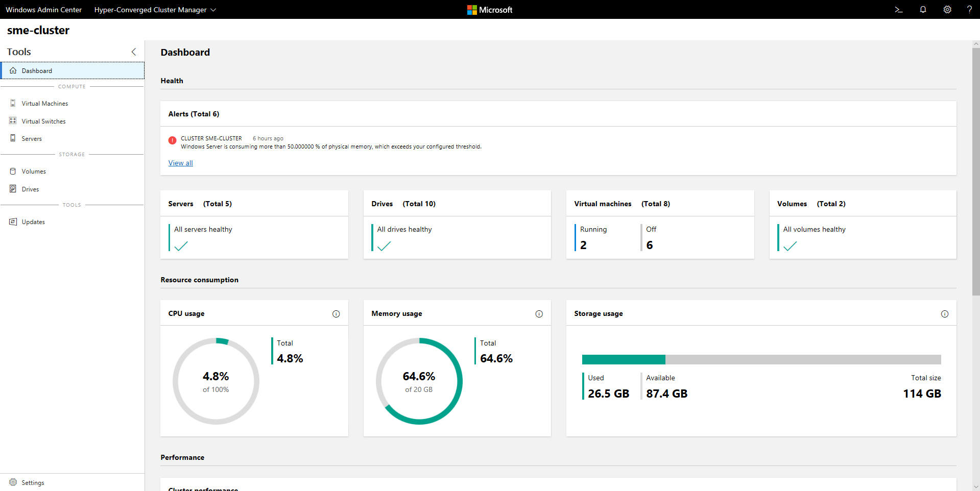
Task: Open the PowerShell console icon
Action: 899,10
